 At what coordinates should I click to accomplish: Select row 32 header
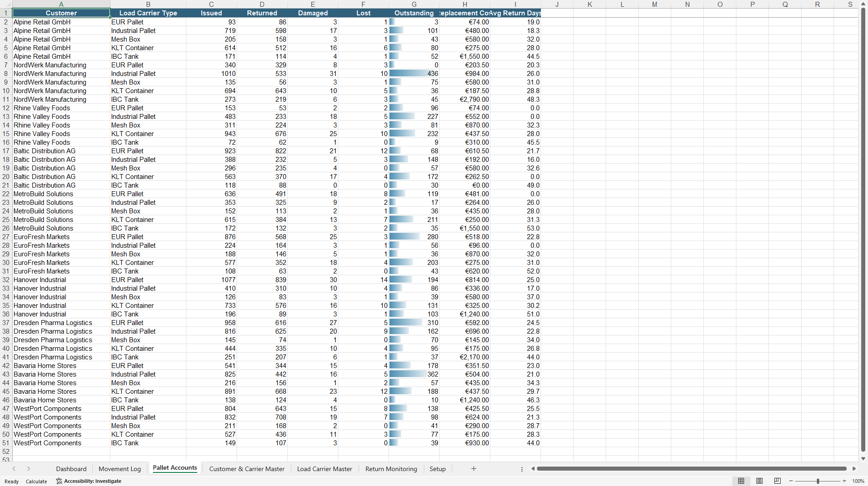(x=6, y=280)
